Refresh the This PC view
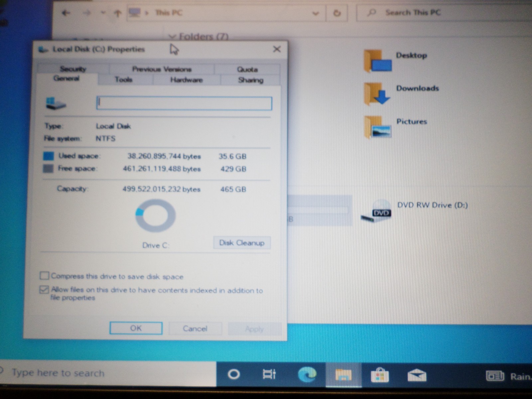 point(337,13)
